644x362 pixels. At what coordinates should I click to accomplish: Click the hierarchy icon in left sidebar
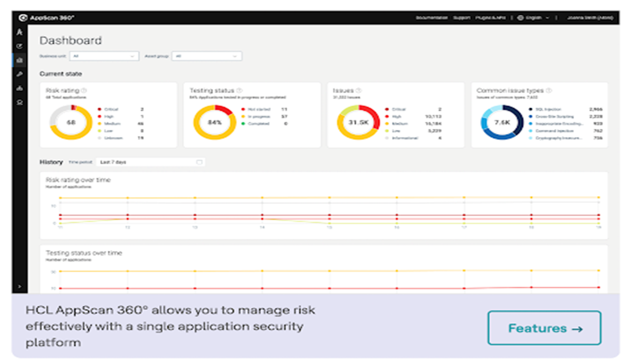click(x=19, y=88)
